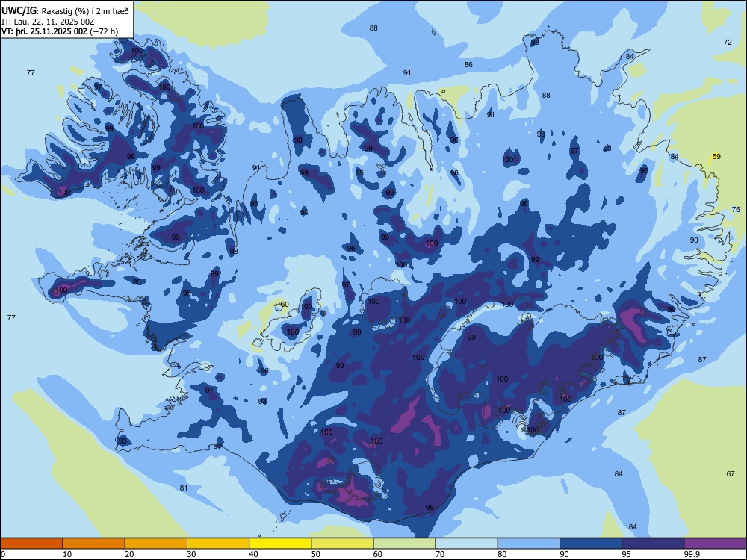
Task: Select the orange 10–20 legend color block
Action: pyautogui.click(x=94, y=544)
